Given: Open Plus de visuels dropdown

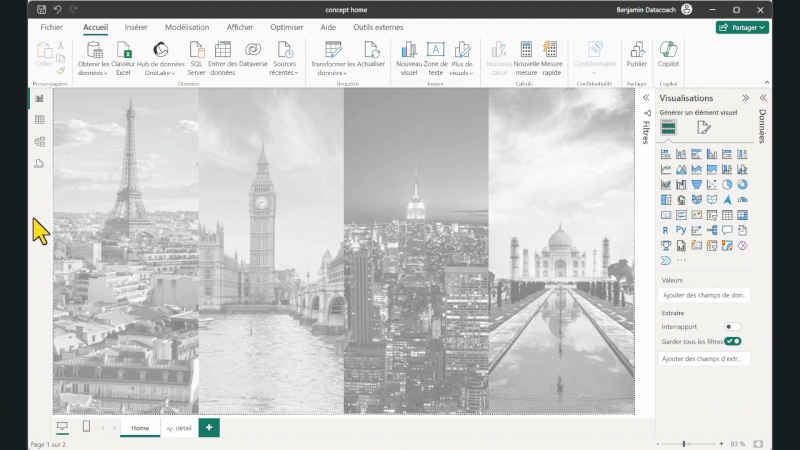Looking at the screenshot, I should click(462, 59).
